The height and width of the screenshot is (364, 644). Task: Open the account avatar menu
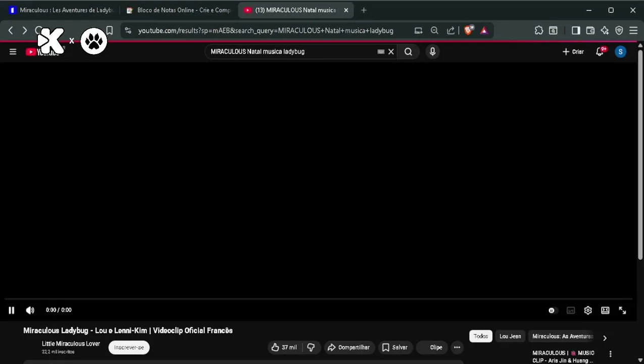tap(620, 52)
